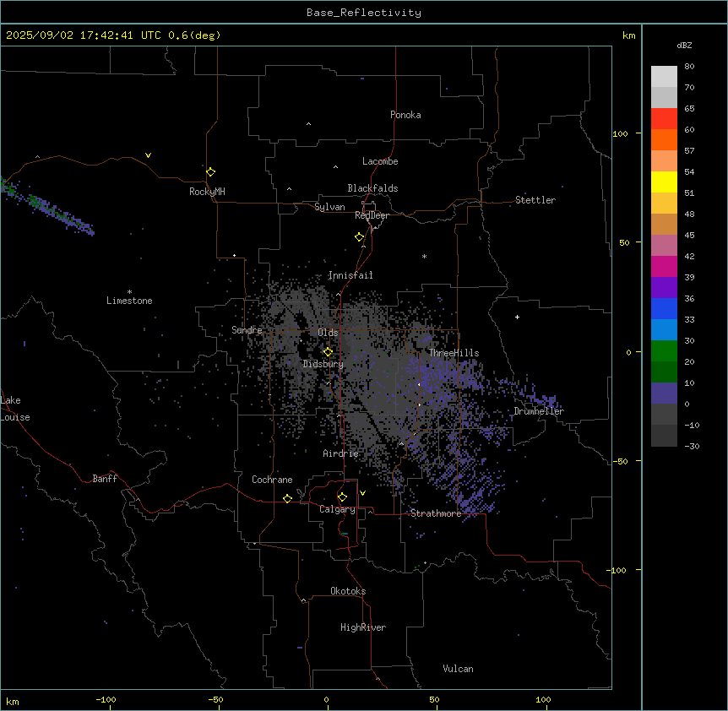
Task: Click the yellow marker above Calgary
Action: pyautogui.click(x=342, y=497)
